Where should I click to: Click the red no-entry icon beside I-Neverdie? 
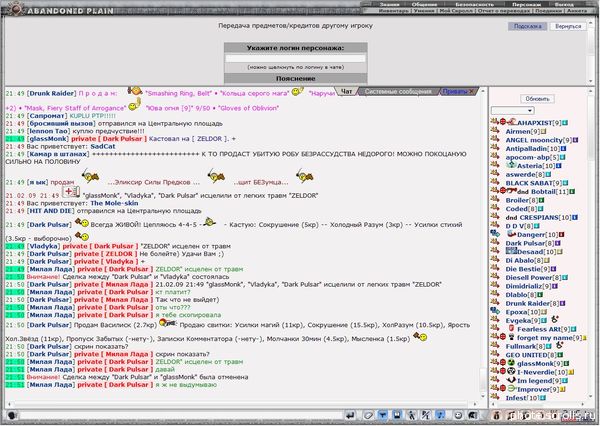503,371
